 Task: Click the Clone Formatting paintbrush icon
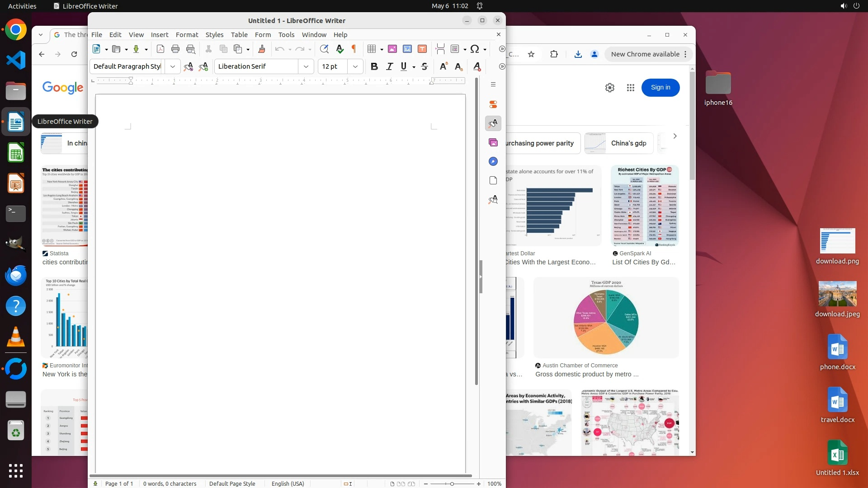[x=261, y=49]
